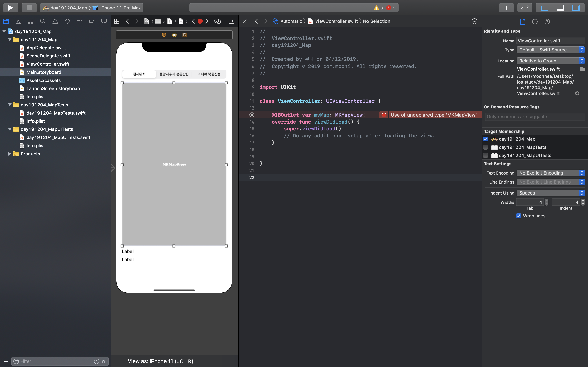Open the Find navigator magnifier icon
Viewport: 588px width, 367px height.
(43, 21)
